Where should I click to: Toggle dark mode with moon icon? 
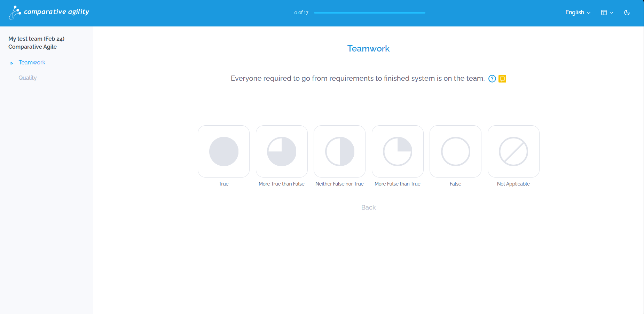click(627, 13)
